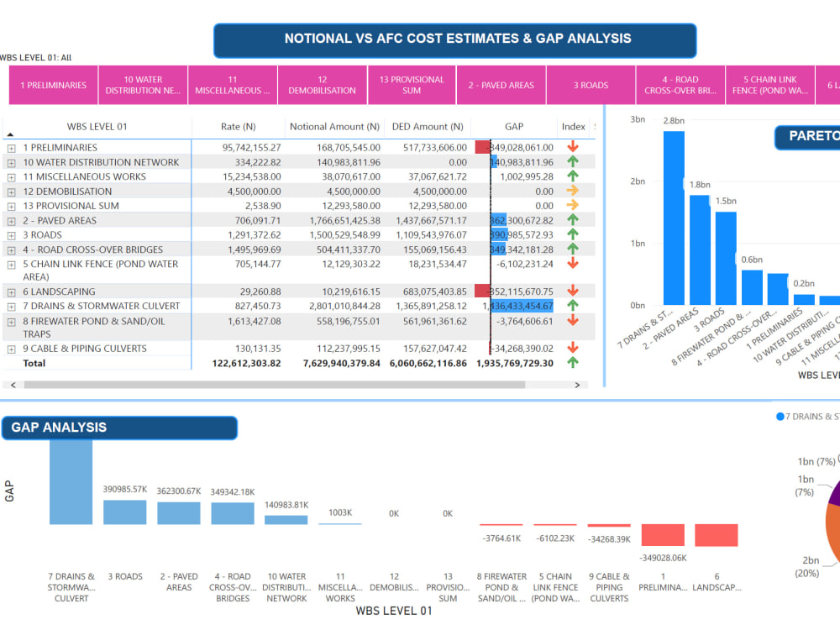Sort by Notional Amount (N) column header
The height and width of the screenshot is (630, 840).
point(335,127)
